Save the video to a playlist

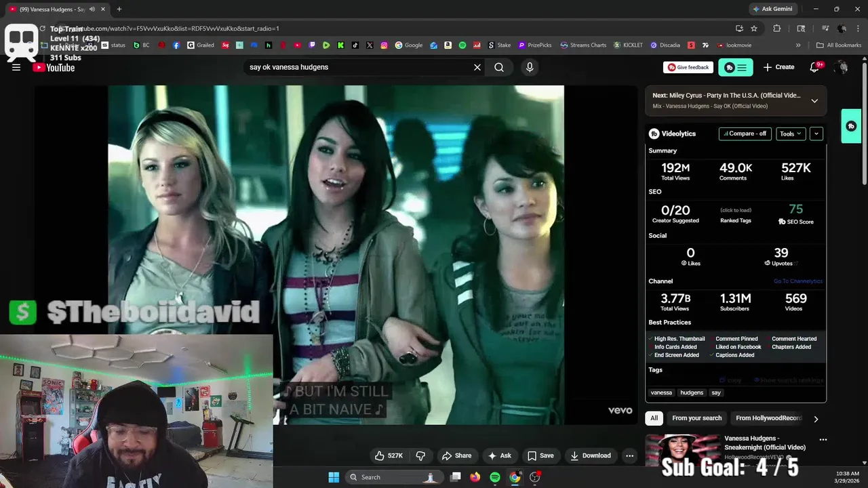pos(541,455)
